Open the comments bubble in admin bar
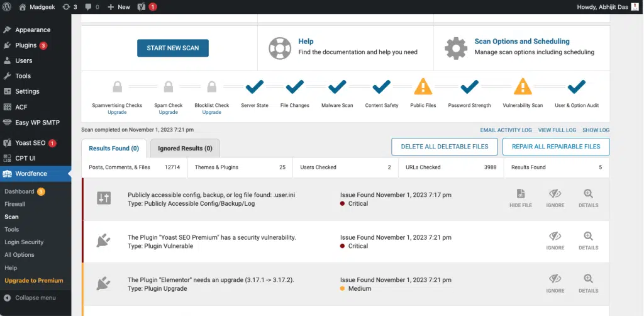The width and height of the screenshot is (644, 316). click(x=92, y=7)
